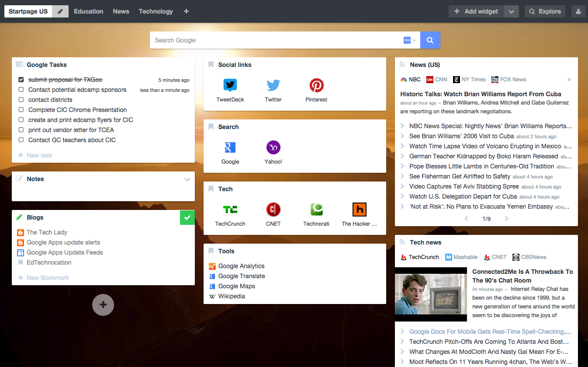The width and height of the screenshot is (588, 367).
Task: Click the Tools widget bookmark icon
Action: [211, 251]
